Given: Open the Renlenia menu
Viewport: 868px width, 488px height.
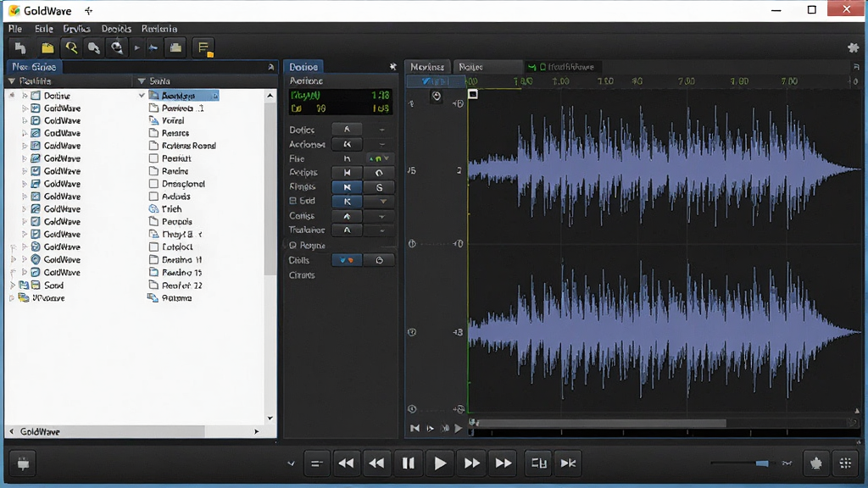Looking at the screenshot, I should point(159,29).
